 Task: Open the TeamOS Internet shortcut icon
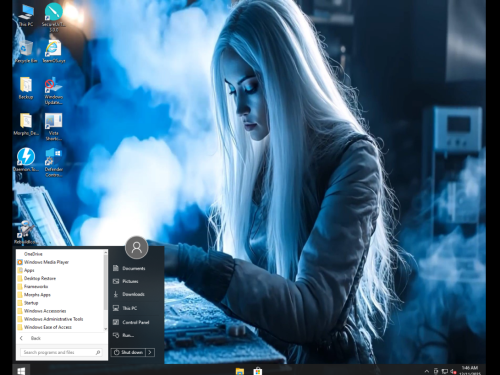(x=53, y=51)
